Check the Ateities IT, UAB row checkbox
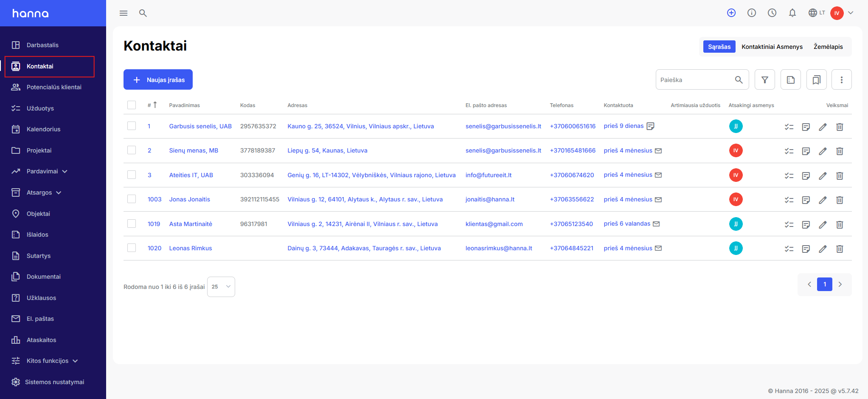Image resolution: width=868 pixels, height=399 pixels. 132,175
